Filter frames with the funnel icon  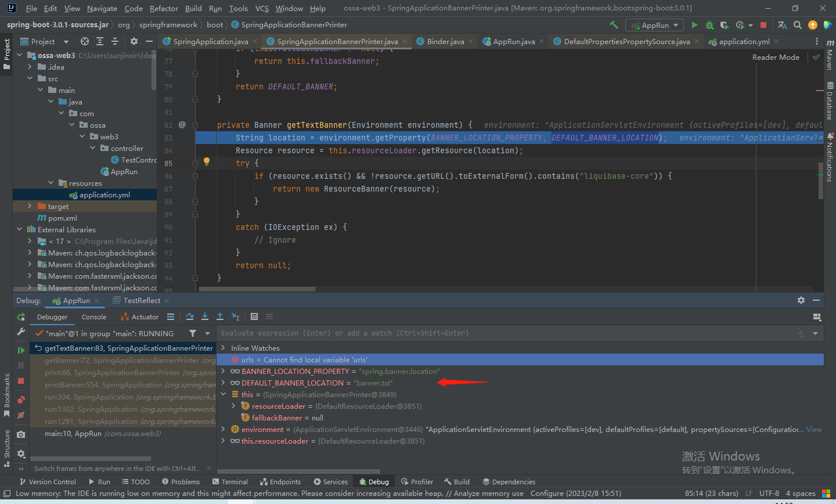tap(193, 333)
